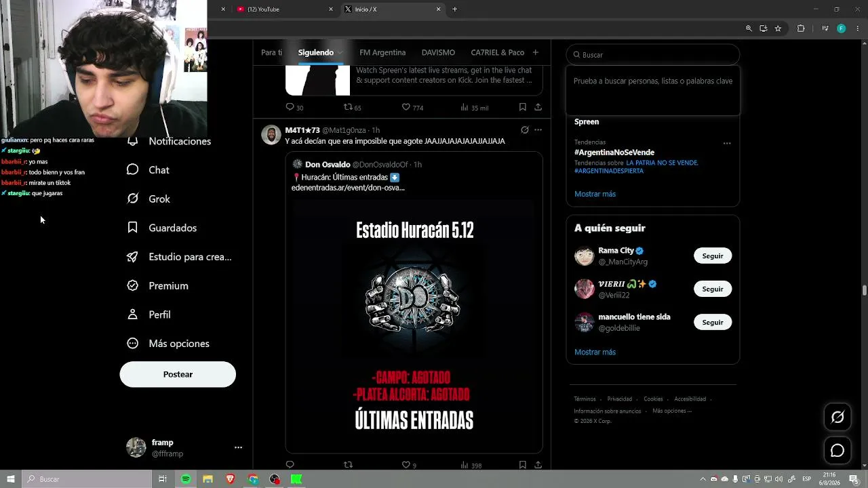
Task: Bookmark the Spreen Kick post
Action: tap(522, 107)
